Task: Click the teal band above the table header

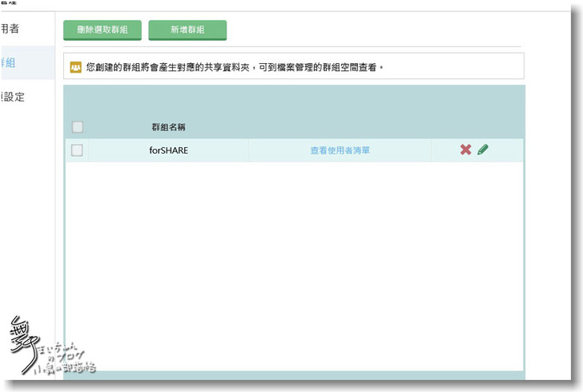Action: pos(294,100)
